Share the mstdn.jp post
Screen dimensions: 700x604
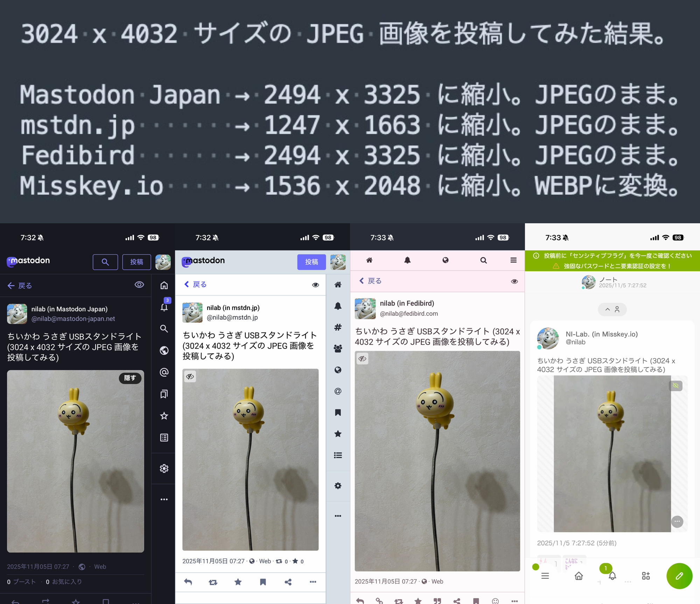coord(288,582)
